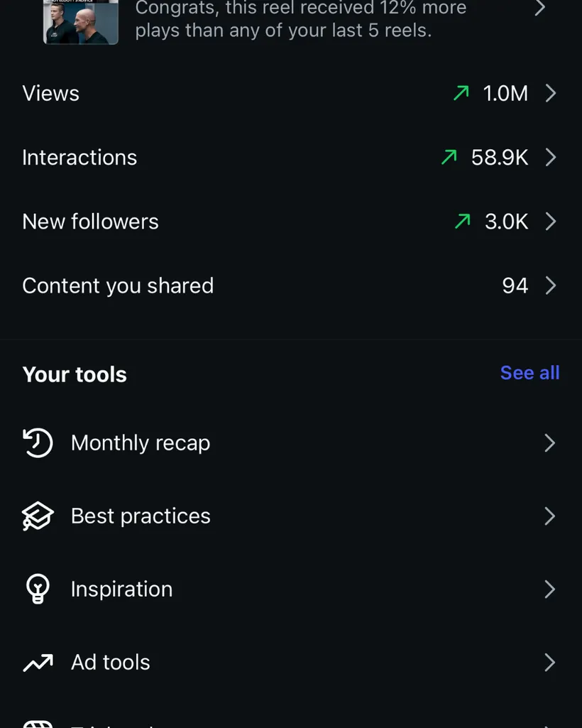The height and width of the screenshot is (728, 582).
Task: Tap the Best practices graduation cap icon
Action: pos(38,516)
